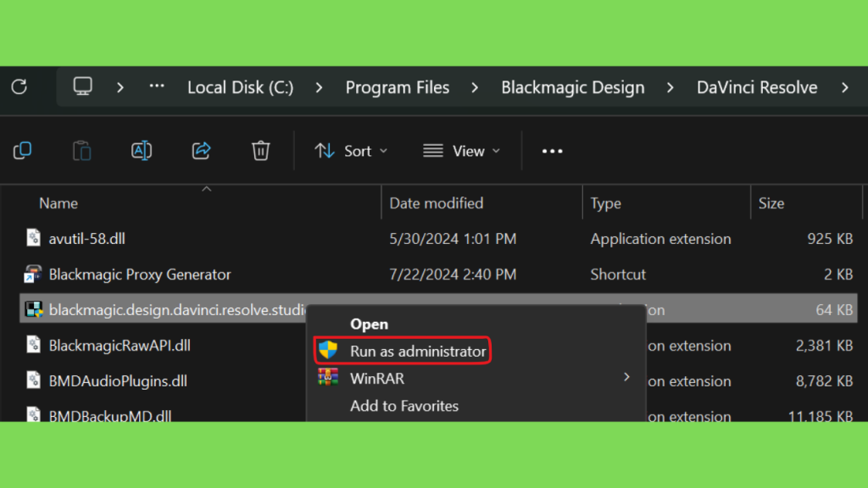This screenshot has height=488, width=868.
Task: Open the View dropdown
Action: tap(462, 151)
